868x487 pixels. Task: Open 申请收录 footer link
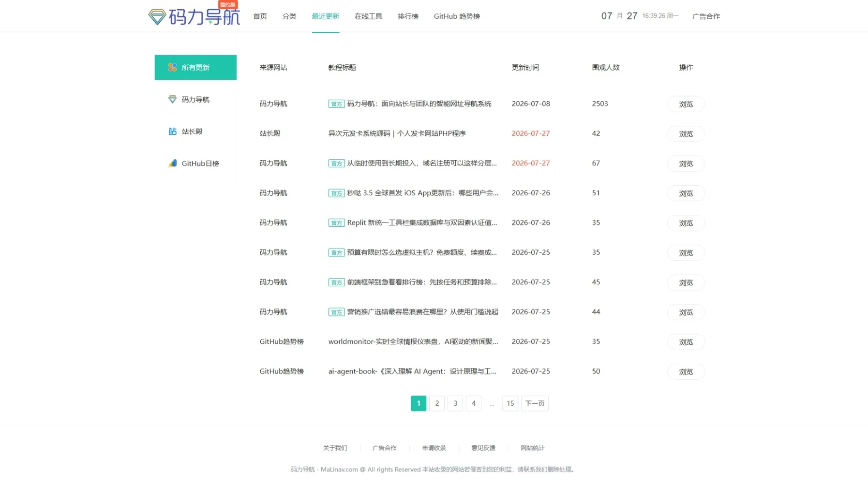click(x=434, y=448)
